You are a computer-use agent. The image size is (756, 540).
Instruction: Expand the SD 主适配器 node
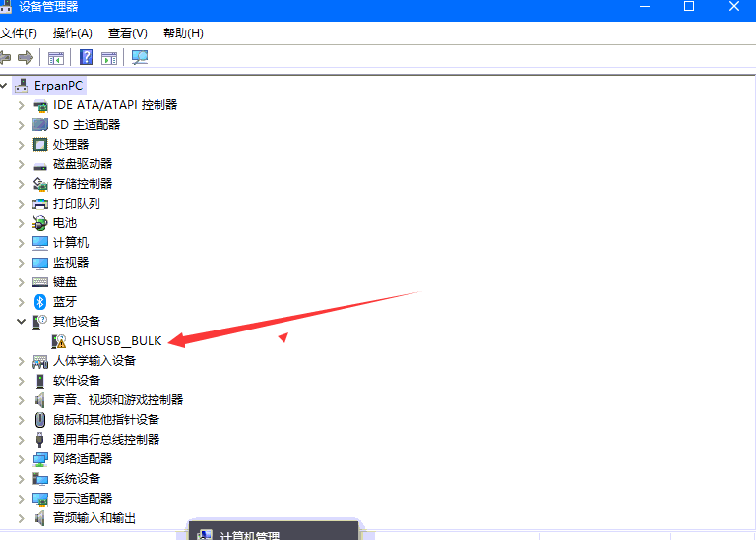[x=22, y=125]
